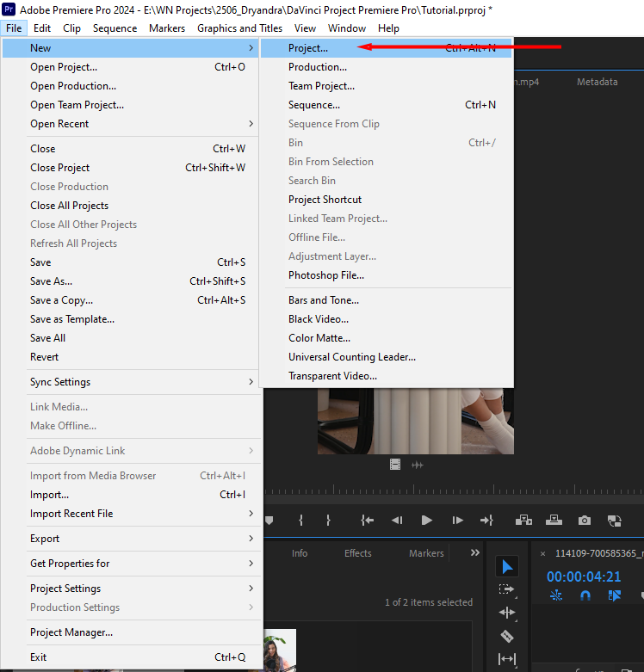This screenshot has height=672, width=644.
Task: Click Import... in the File menu
Action: [x=50, y=495]
